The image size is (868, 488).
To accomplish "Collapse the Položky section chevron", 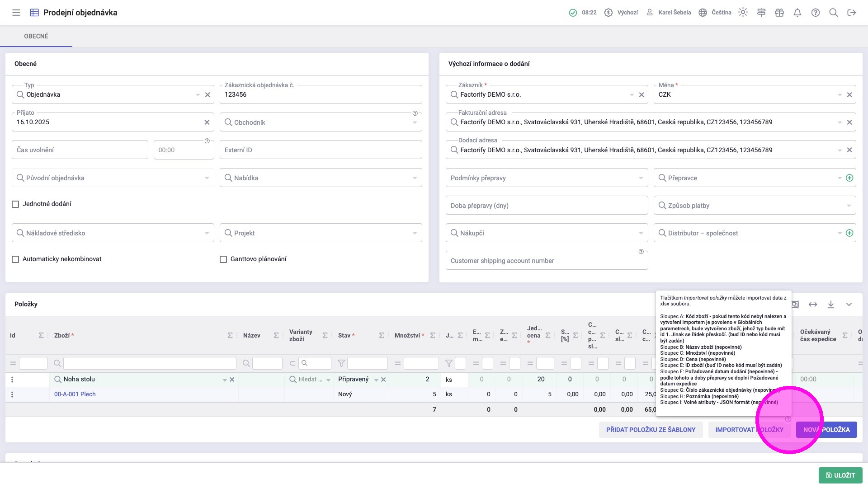I will pyautogui.click(x=849, y=305).
